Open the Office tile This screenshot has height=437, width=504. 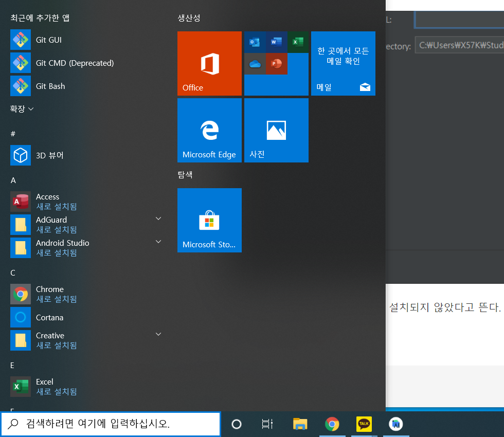click(x=210, y=63)
